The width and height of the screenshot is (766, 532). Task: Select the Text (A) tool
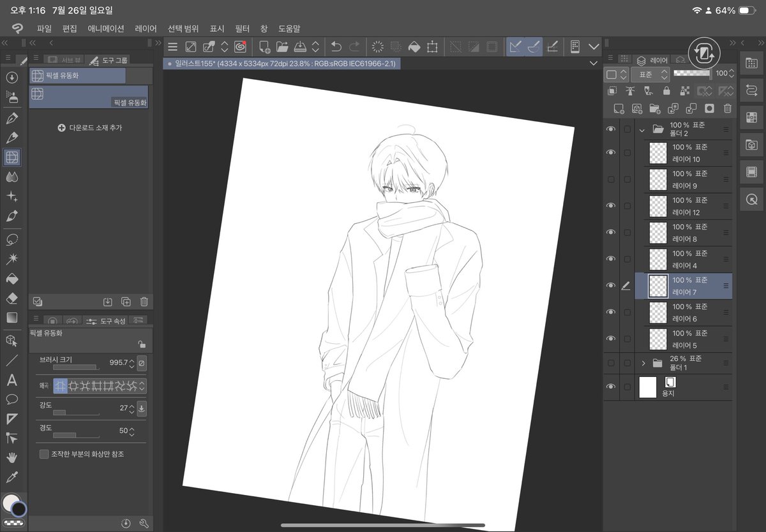pos(11,380)
